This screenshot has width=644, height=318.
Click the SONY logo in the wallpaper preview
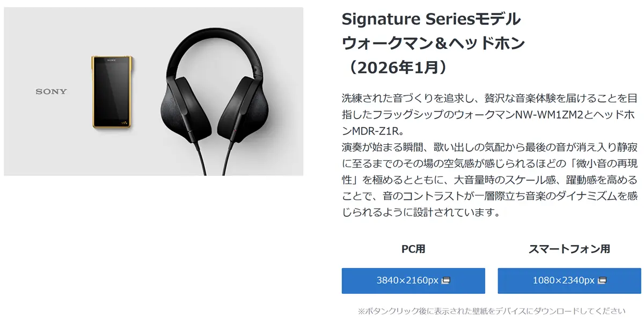click(52, 92)
